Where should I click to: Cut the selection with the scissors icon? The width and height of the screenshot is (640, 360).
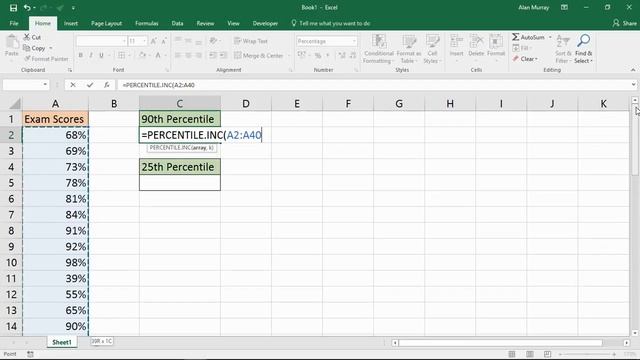click(x=32, y=37)
